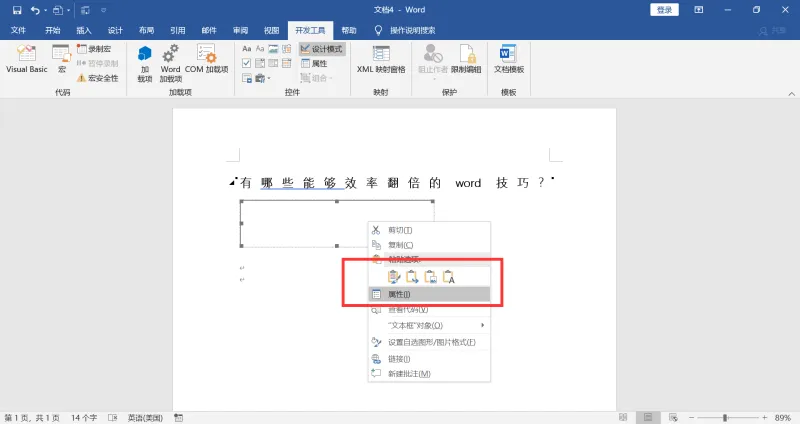Choose 新建批注 in the context menu
Screen dimensions: 800x424
429,373
